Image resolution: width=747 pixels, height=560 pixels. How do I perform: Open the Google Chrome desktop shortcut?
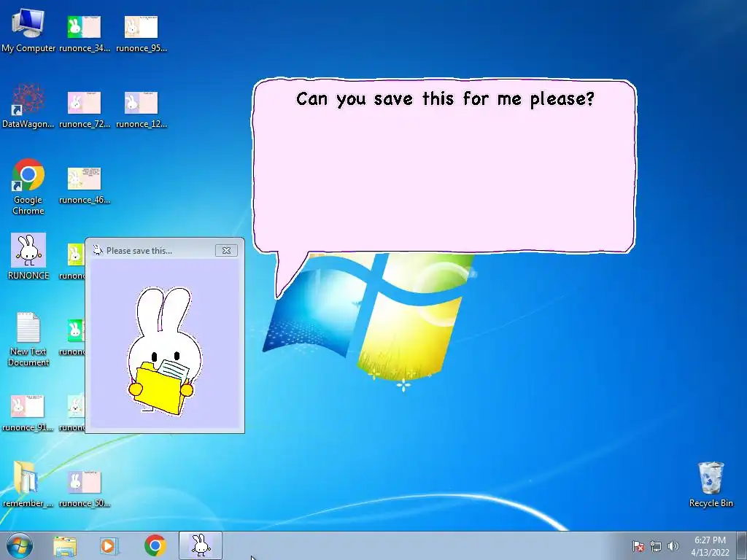pyautogui.click(x=28, y=187)
